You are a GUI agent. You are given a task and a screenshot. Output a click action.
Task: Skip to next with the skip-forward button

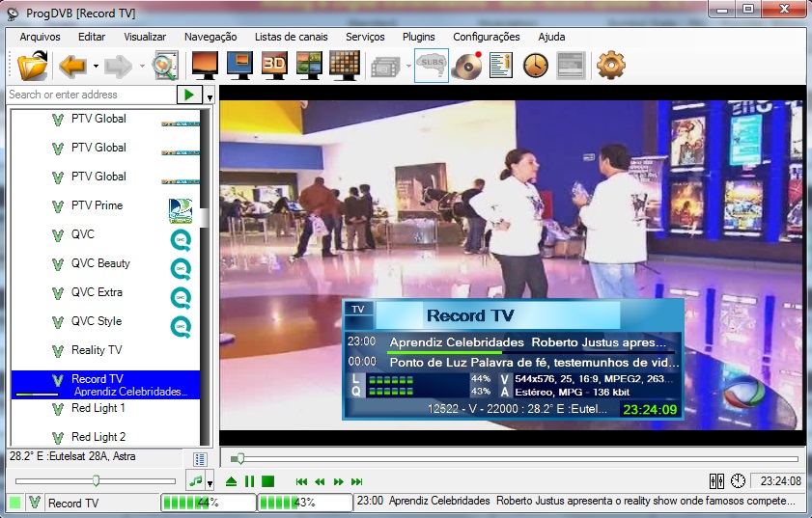(x=357, y=481)
